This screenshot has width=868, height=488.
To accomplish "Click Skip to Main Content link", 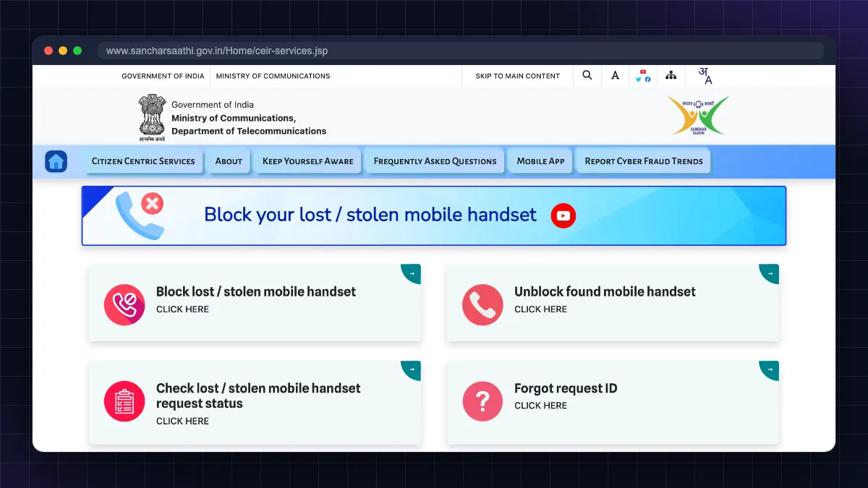I will (x=518, y=76).
